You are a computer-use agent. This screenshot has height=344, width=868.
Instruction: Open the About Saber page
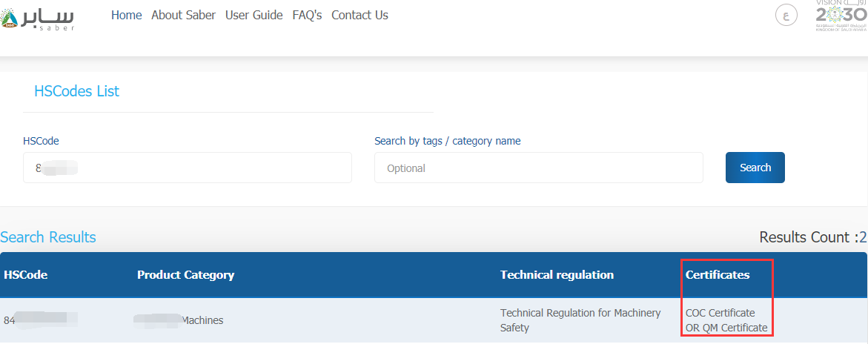(x=183, y=16)
